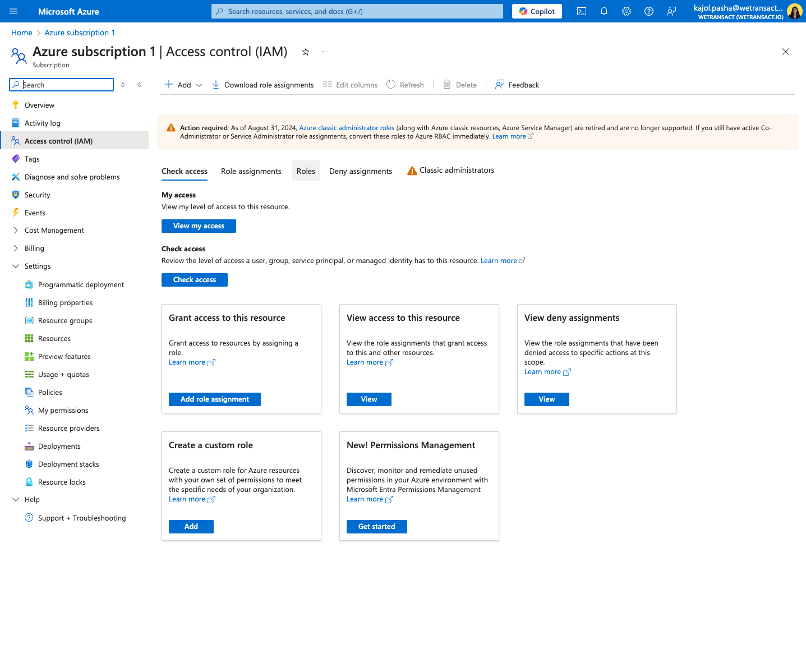
Task: Open Learn more in the warning banner
Action: pyautogui.click(x=513, y=136)
